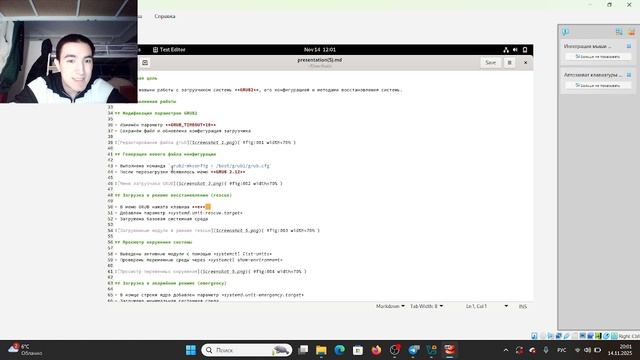Image resolution: width=640 pixels, height=360 pixels.
Task: Open Task View on the Windows taskbar
Action: tap(303, 350)
